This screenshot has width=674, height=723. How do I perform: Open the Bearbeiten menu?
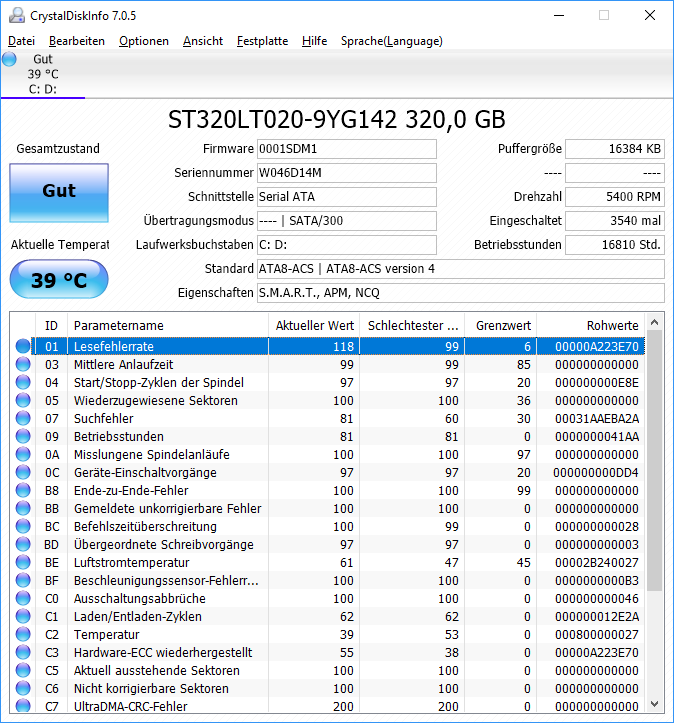[77, 41]
